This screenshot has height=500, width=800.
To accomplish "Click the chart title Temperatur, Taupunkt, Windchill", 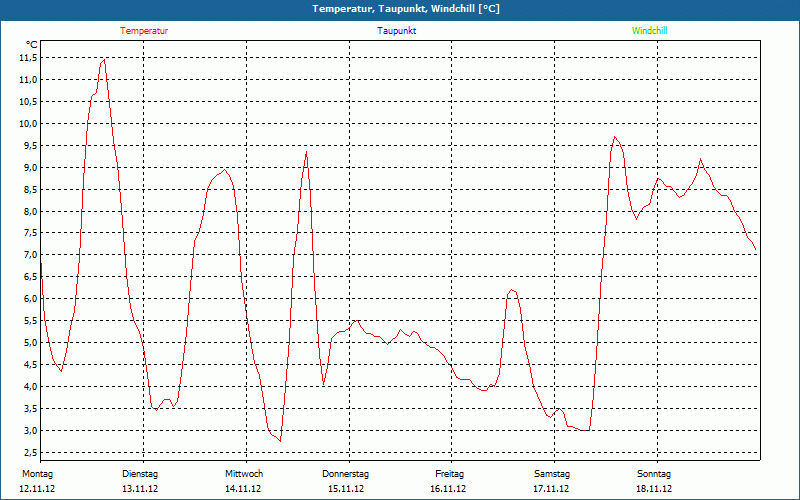I will tap(406, 9).
